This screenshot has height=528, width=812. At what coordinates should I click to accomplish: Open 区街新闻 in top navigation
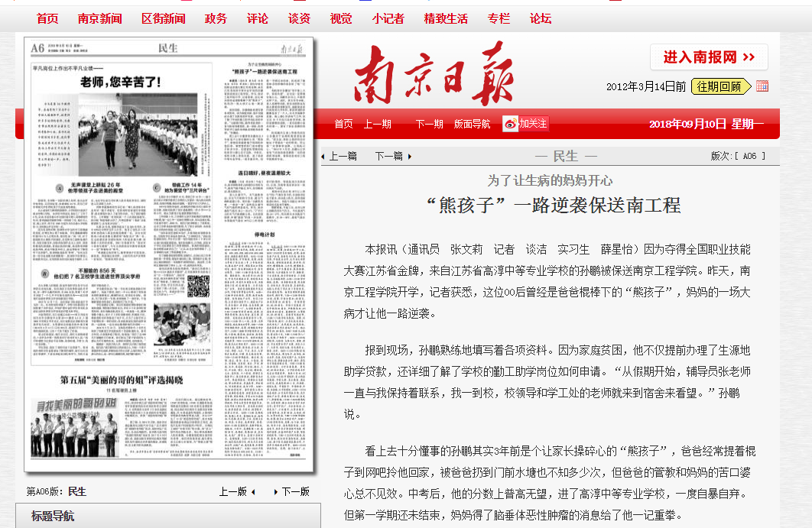pyautogui.click(x=163, y=18)
